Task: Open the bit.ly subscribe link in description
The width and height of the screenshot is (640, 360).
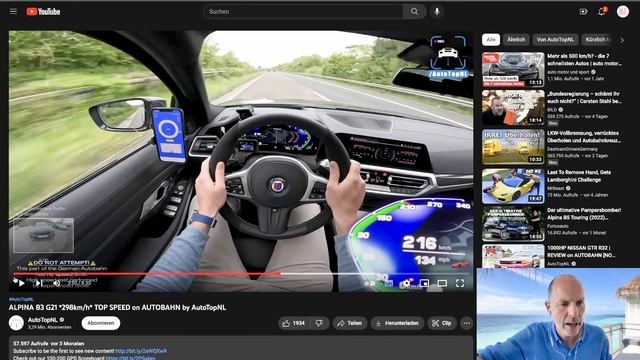Action: click(141, 351)
